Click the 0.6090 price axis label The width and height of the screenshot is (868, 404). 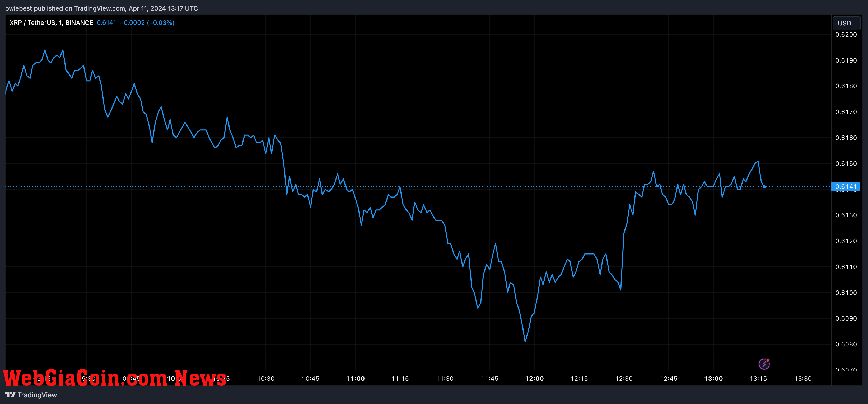[846, 318]
